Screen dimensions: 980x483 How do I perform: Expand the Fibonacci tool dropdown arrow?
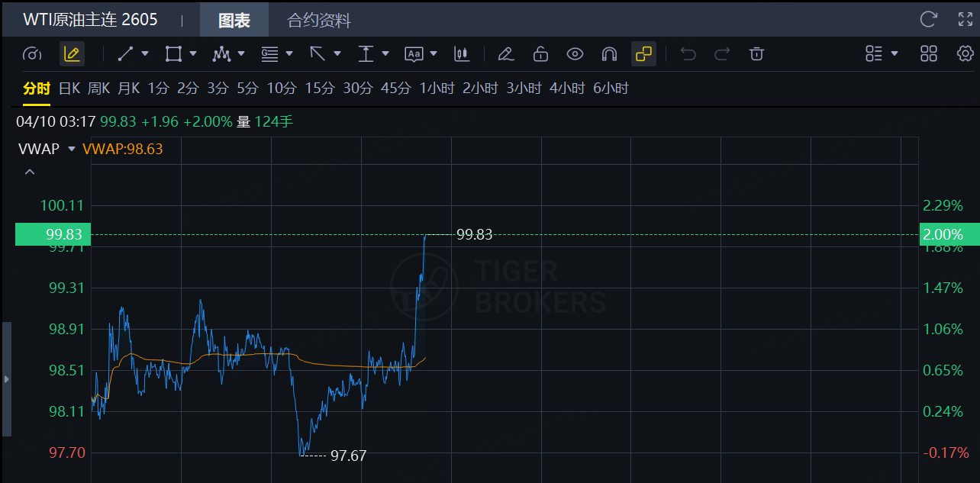click(x=289, y=54)
